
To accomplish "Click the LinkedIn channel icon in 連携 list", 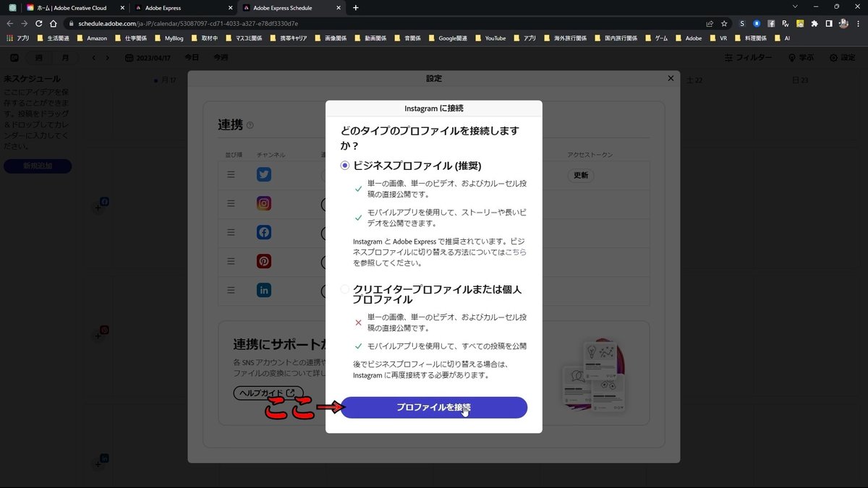I will [264, 290].
